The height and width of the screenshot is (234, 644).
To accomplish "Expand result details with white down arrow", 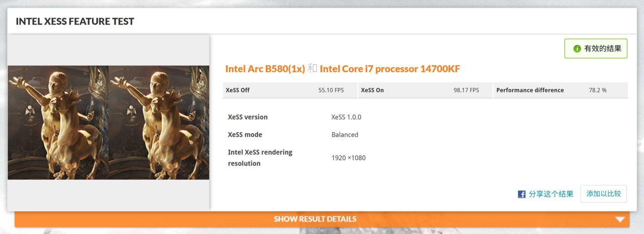I will [x=620, y=219].
